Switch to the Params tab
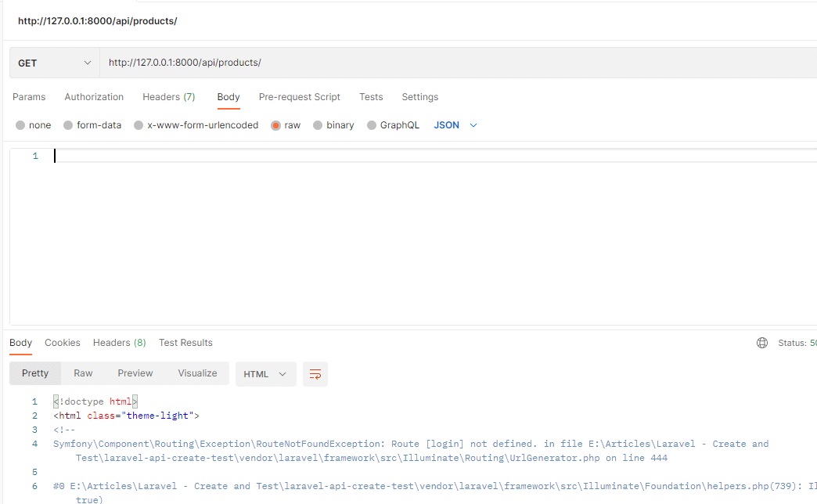817x504 pixels. (29, 97)
